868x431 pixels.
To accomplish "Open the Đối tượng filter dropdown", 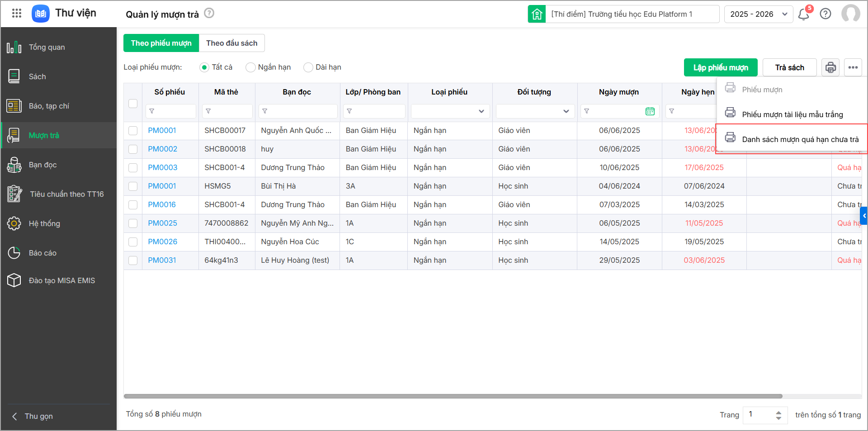I will 534,111.
